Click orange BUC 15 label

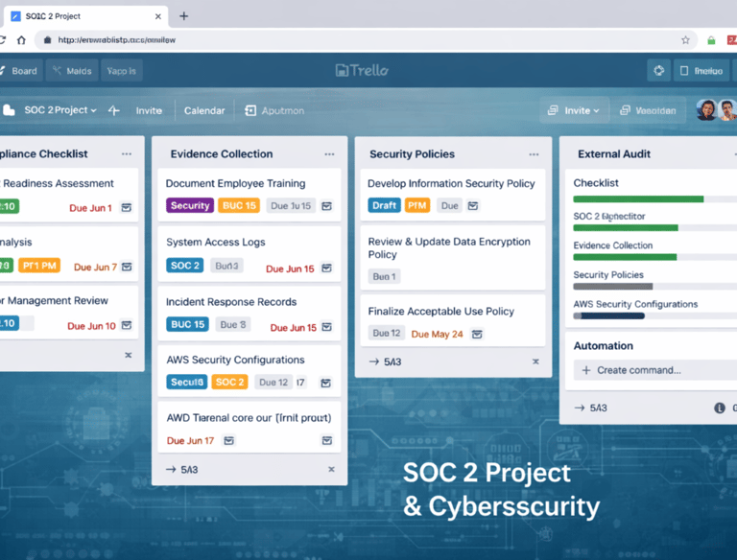tap(239, 205)
